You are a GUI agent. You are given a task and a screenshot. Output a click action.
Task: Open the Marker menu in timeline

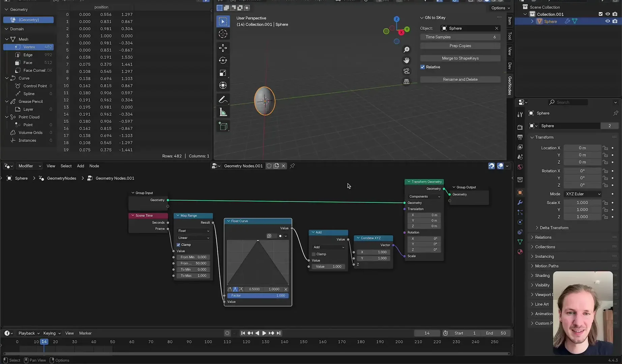point(85,333)
